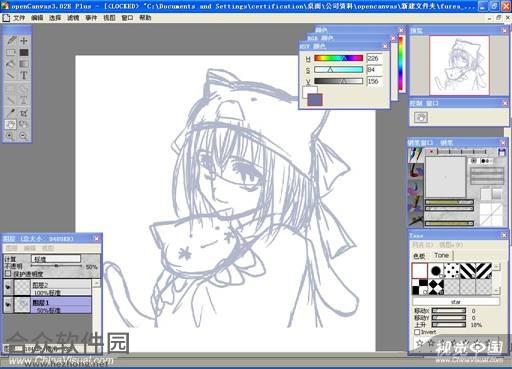Pick the diamond harlequin tone pattern

point(435,287)
